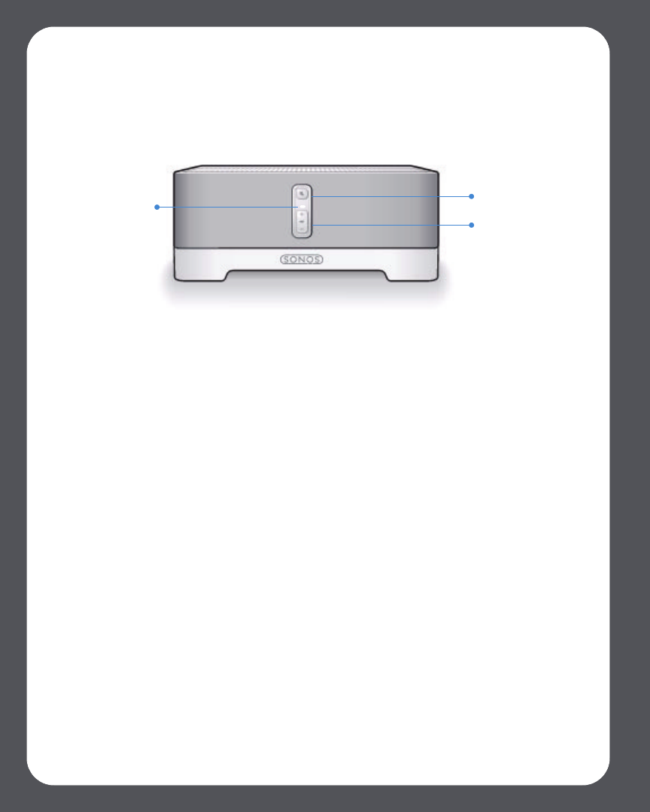Click the blue callout dot left of device
Image resolution: width=650 pixels, height=812 pixels.
coord(157,208)
